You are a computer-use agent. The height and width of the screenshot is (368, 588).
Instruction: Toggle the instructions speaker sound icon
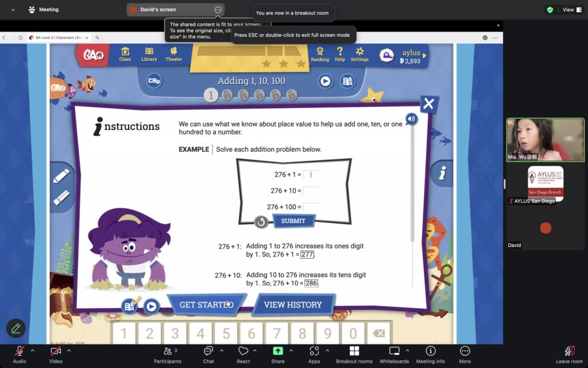(x=411, y=119)
